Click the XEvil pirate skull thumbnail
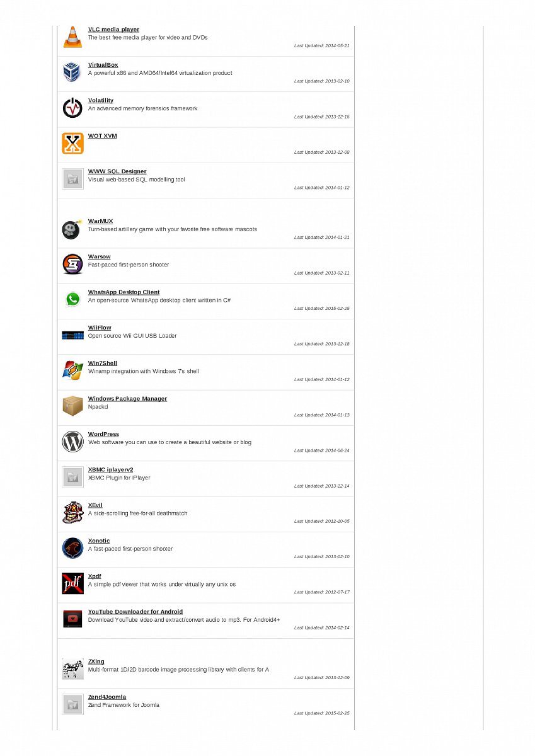This screenshot has width=535, height=756. pyautogui.click(x=72, y=513)
